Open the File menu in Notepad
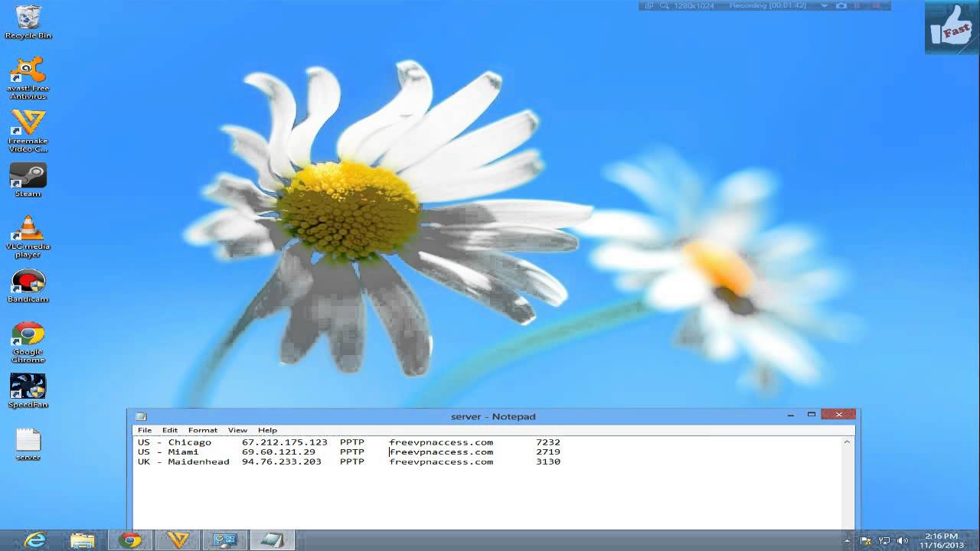 pos(145,430)
